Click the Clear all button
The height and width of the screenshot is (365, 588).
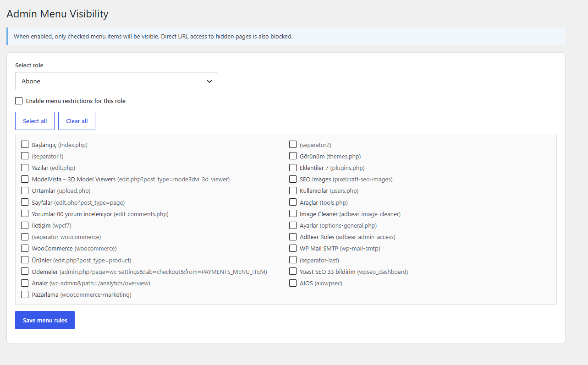click(77, 121)
